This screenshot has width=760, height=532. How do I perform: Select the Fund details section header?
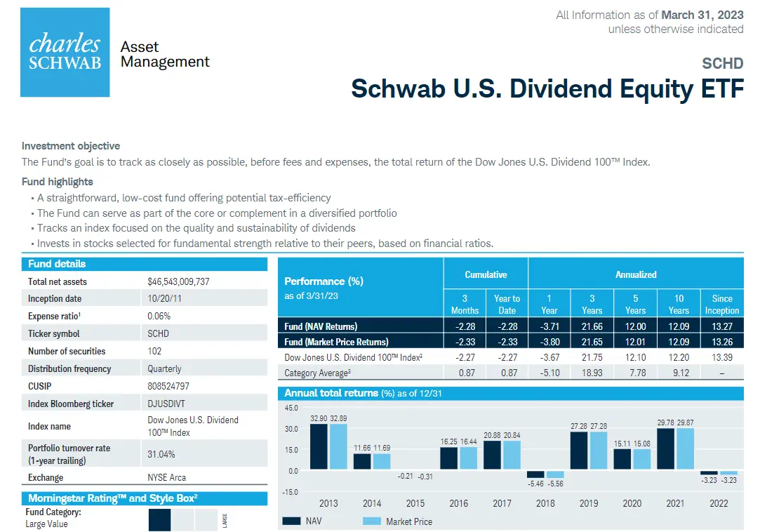[145, 264]
